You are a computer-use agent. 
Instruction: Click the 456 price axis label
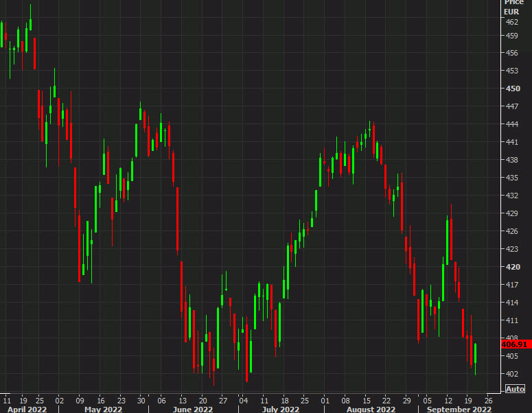(x=512, y=53)
